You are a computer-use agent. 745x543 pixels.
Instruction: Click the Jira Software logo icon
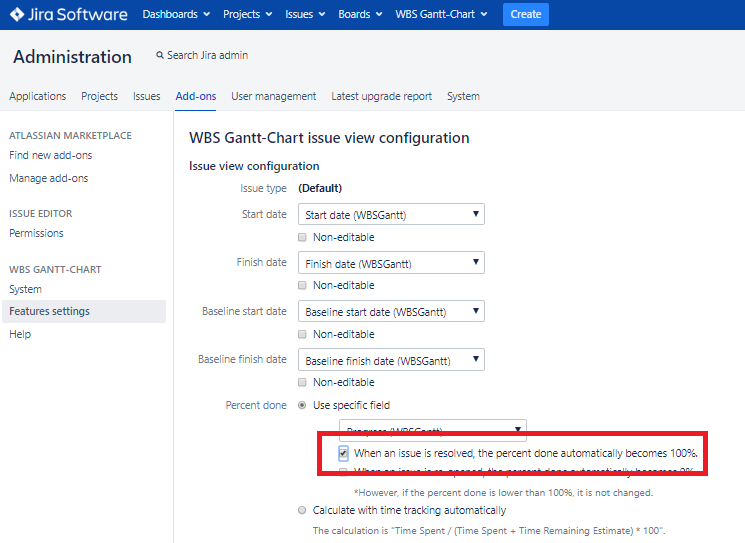pos(17,14)
